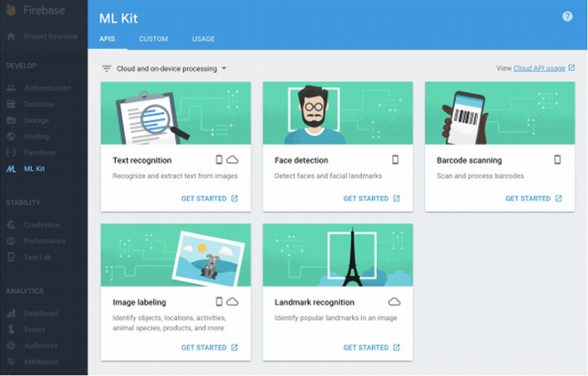Switch to the Usage tab

tap(202, 39)
